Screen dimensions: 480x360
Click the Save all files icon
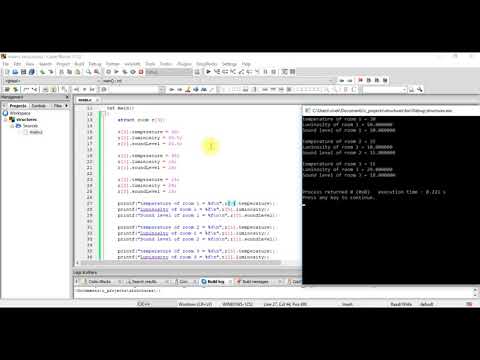point(32,72)
